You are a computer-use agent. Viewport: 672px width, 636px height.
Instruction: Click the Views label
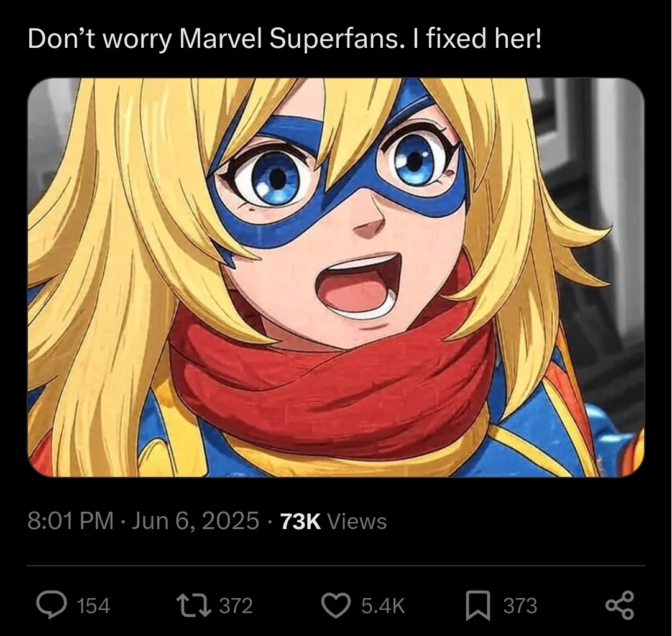[x=357, y=522]
